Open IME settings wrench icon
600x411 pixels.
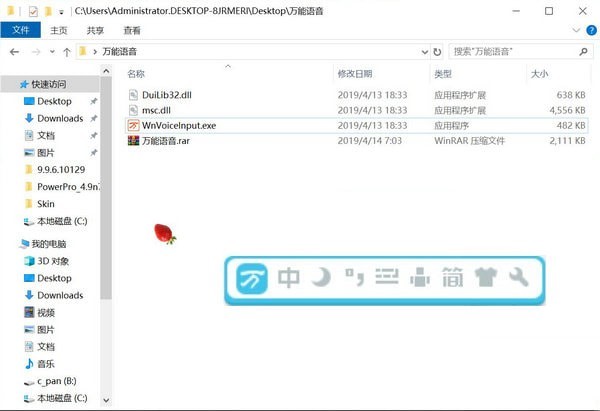(518, 279)
